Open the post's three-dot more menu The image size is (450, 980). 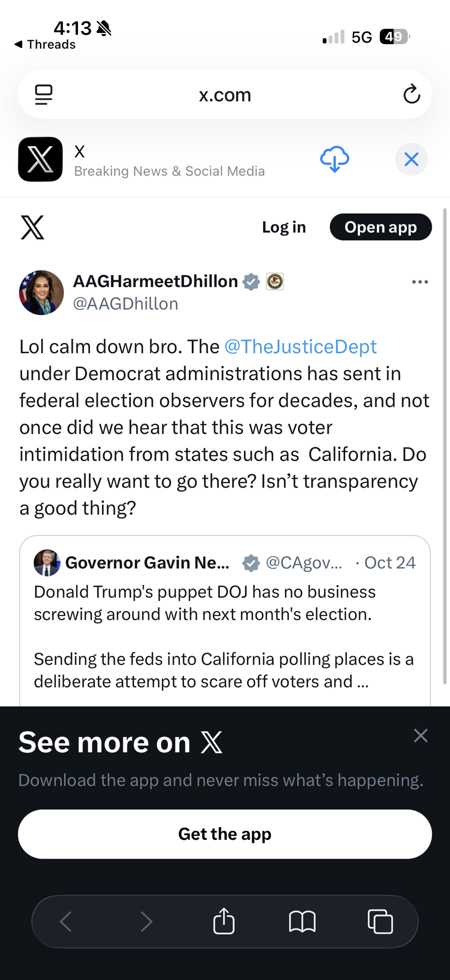coord(420,282)
